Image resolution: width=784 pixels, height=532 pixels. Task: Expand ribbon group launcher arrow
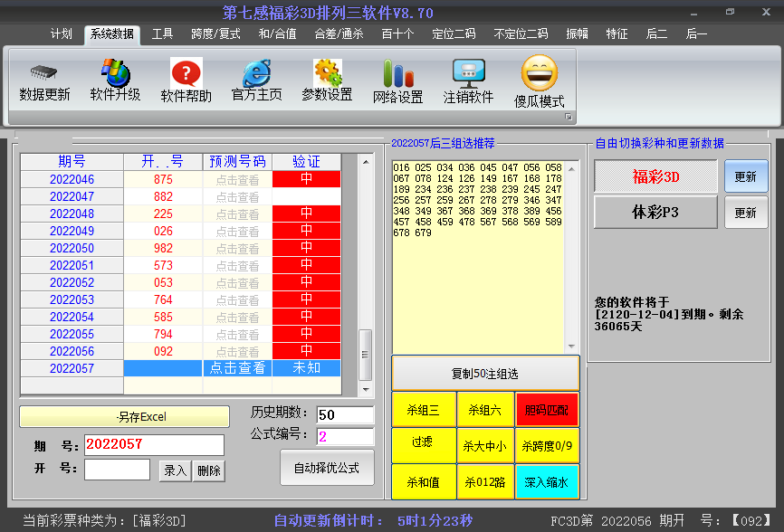[569, 117]
